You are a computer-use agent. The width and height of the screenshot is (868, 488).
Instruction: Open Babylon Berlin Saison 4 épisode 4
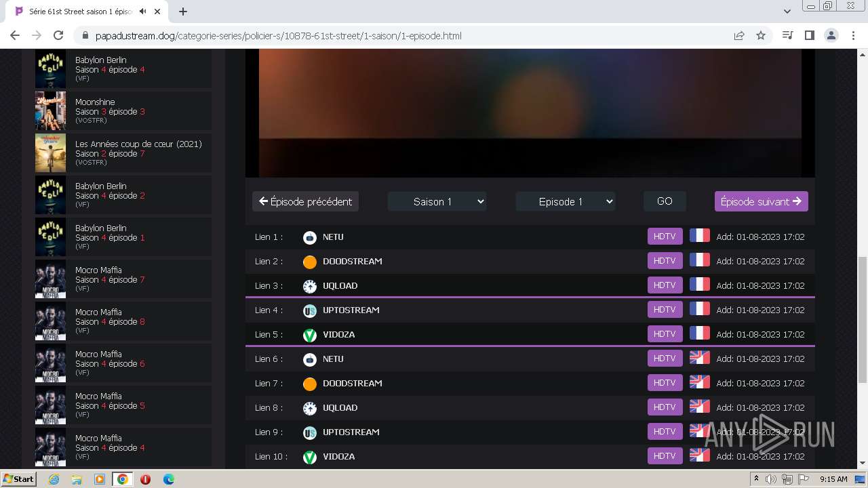tap(123, 68)
